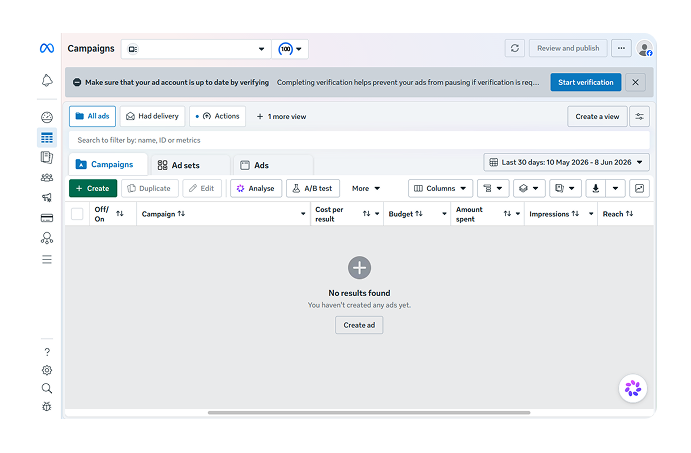Click the bug report icon in the sidebar
691x453 pixels.
point(47,406)
